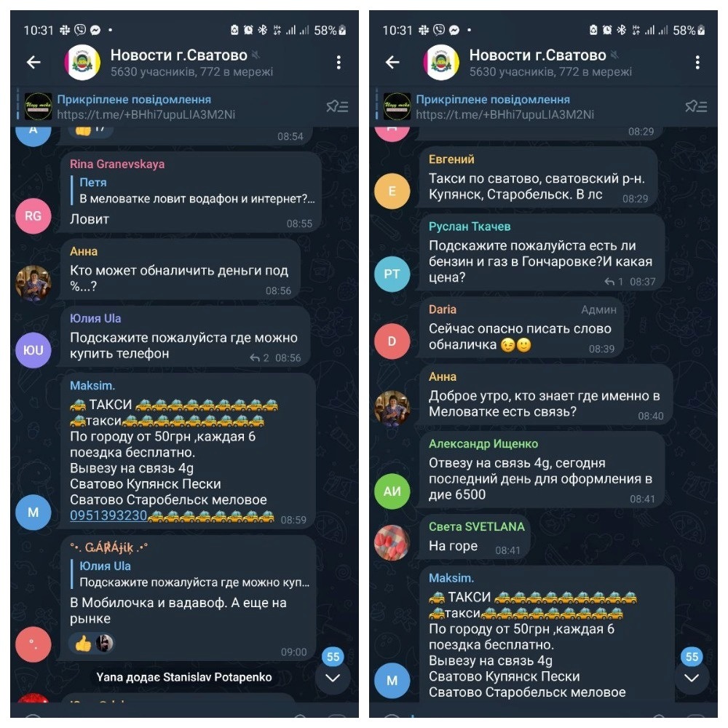Open reply thread count on Юлия Ula message
The height and width of the screenshot is (728, 728).
260,358
